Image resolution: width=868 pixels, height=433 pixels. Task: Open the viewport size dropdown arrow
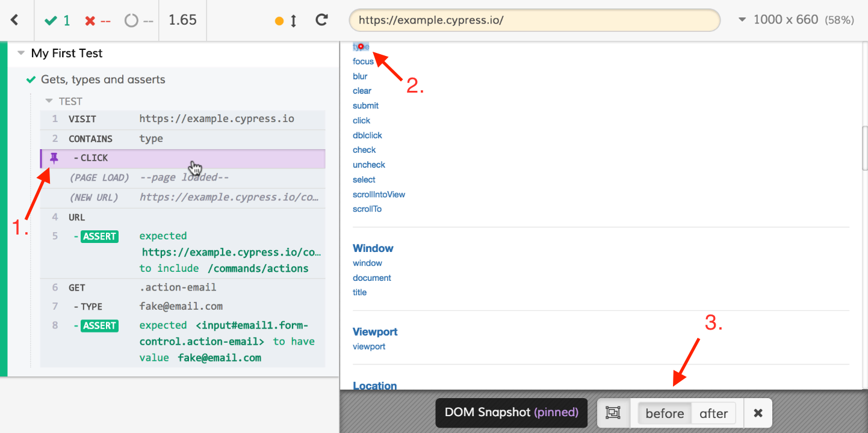[742, 19]
